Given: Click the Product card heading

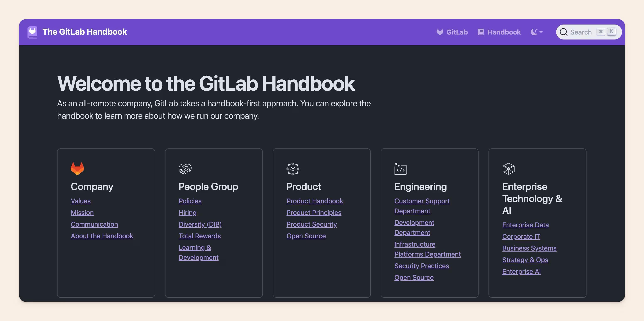Looking at the screenshot, I should (x=304, y=187).
